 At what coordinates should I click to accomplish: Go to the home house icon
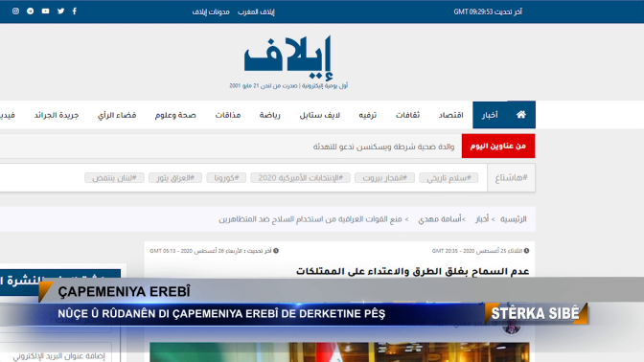[x=520, y=115]
